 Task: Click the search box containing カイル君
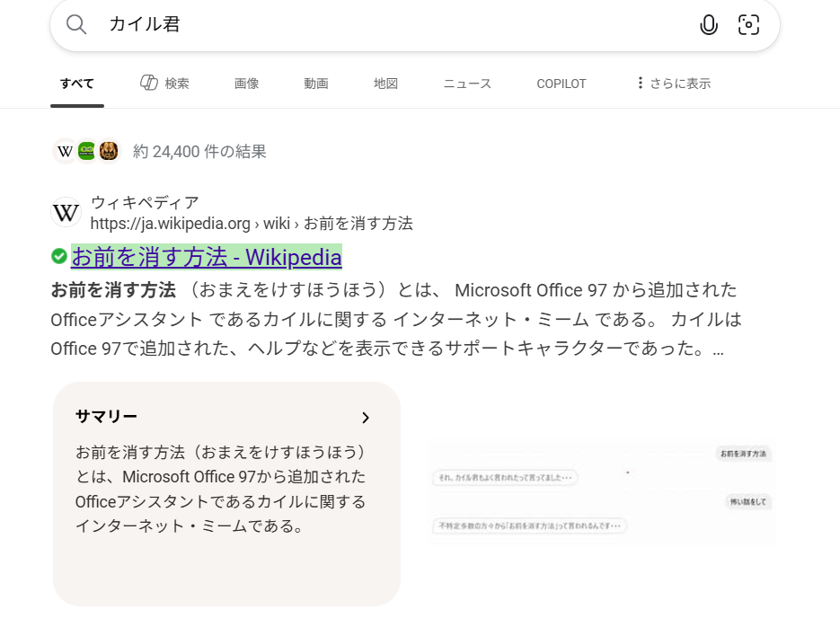tap(395, 24)
